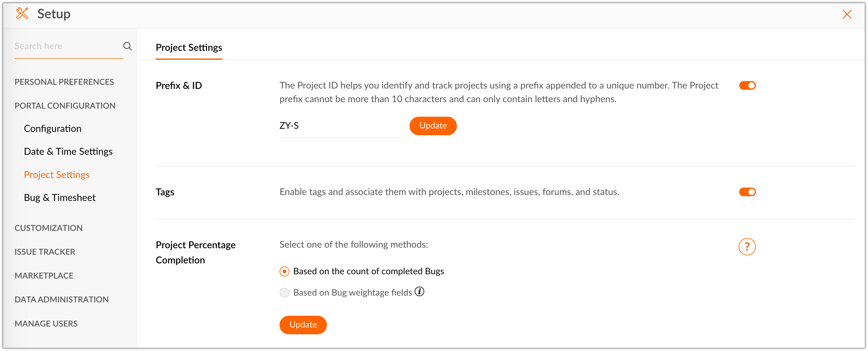Image resolution: width=868 pixels, height=351 pixels.
Task: Open the help question mark icon
Action: pyautogui.click(x=747, y=247)
